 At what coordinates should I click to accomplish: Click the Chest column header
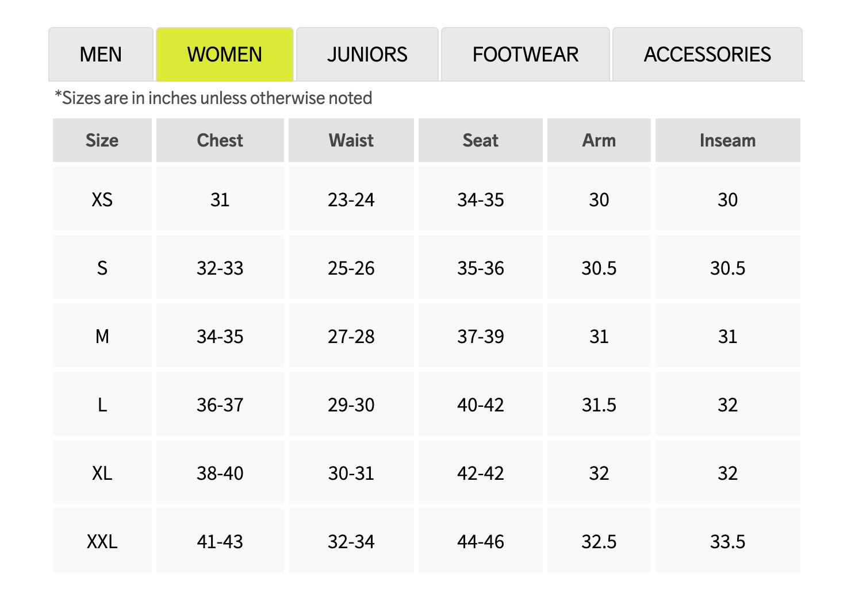click(220, 140)
